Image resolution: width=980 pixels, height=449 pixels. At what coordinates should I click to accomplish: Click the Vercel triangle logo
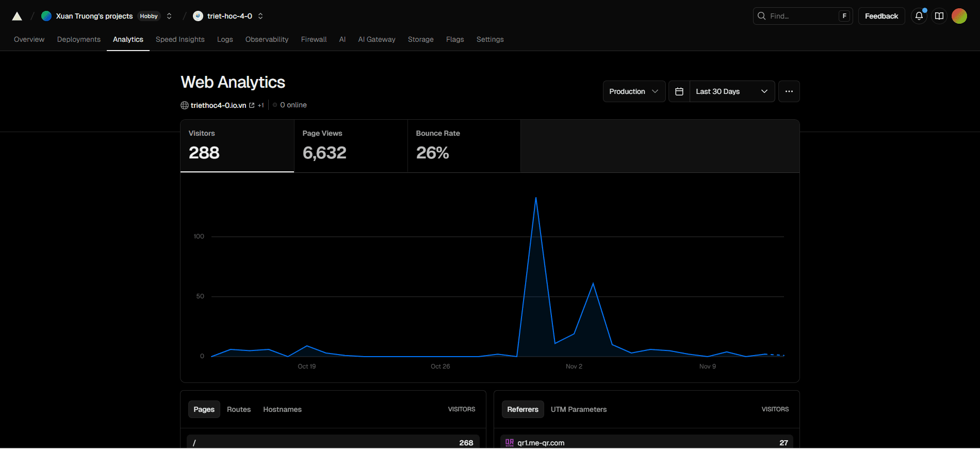17,17
